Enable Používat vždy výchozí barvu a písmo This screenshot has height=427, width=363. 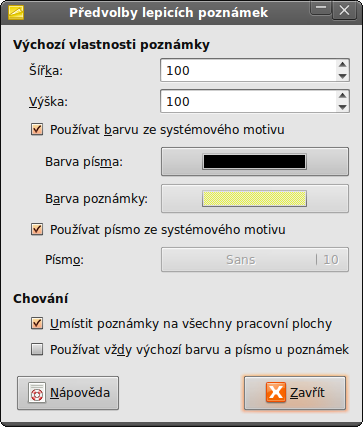pyautogui.click(x=37, y=350)
